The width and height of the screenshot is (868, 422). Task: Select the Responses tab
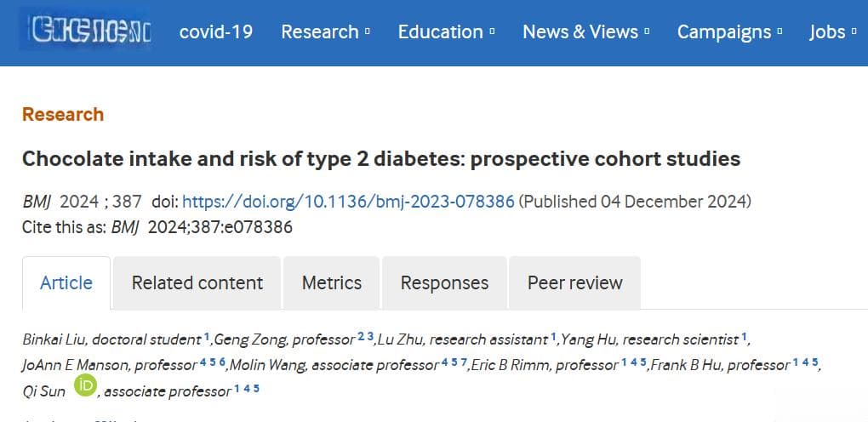pyautogui.click(x=444, y=283)
